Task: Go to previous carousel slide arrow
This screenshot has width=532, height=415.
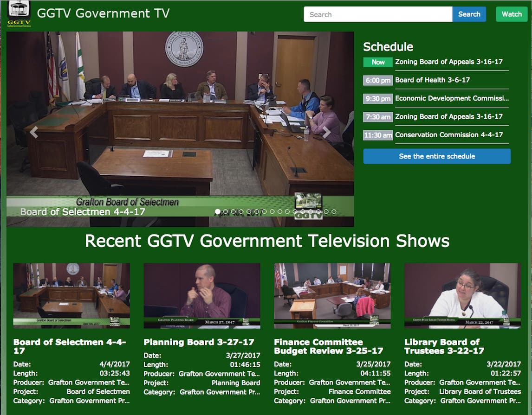Action: point(33,133)
